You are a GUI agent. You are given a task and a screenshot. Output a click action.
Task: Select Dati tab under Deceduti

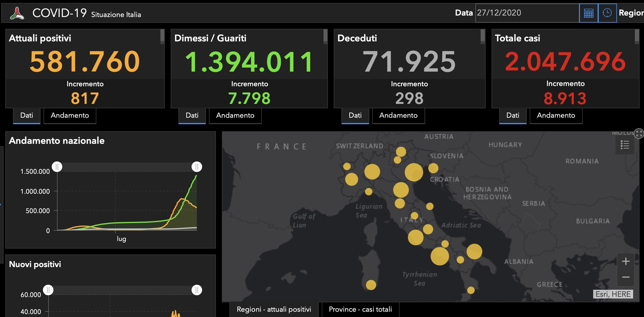point(355,116)
